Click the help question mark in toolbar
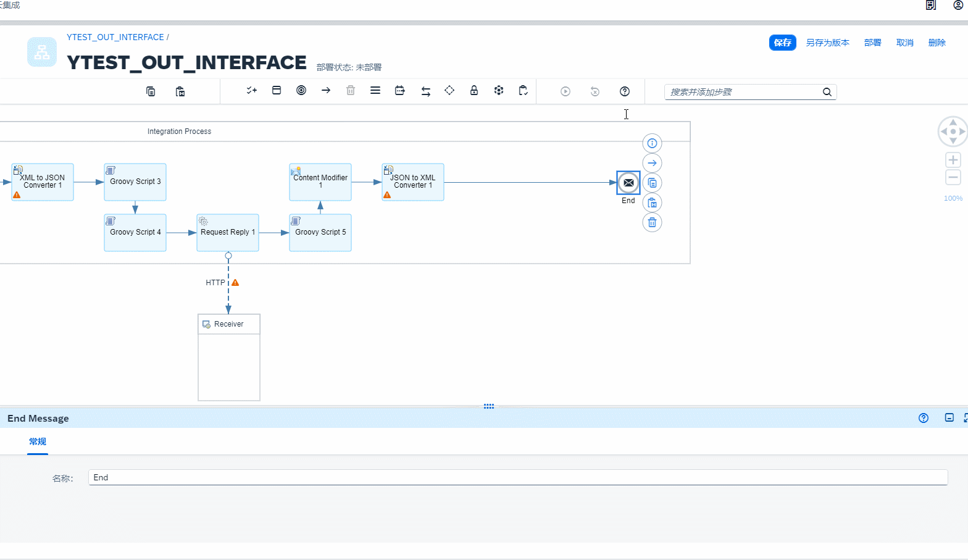 pyautogui.click(x=625, y=91)
